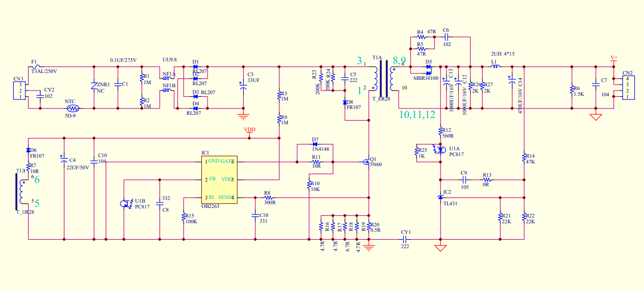Select the yellow OB2263 IC body
This screenshot has width=644, height=291.
[x=218, y=179]
